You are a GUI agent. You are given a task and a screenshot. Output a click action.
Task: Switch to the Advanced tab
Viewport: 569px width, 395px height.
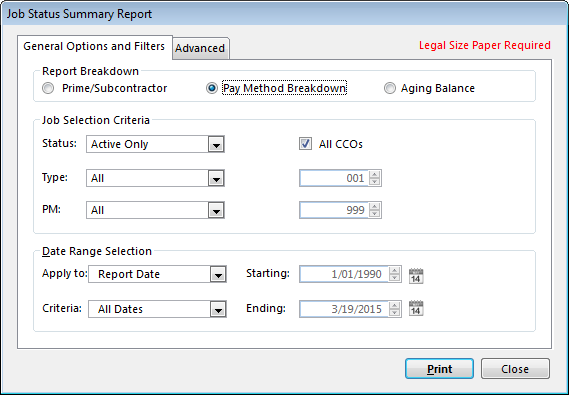[x=200, y=48]
